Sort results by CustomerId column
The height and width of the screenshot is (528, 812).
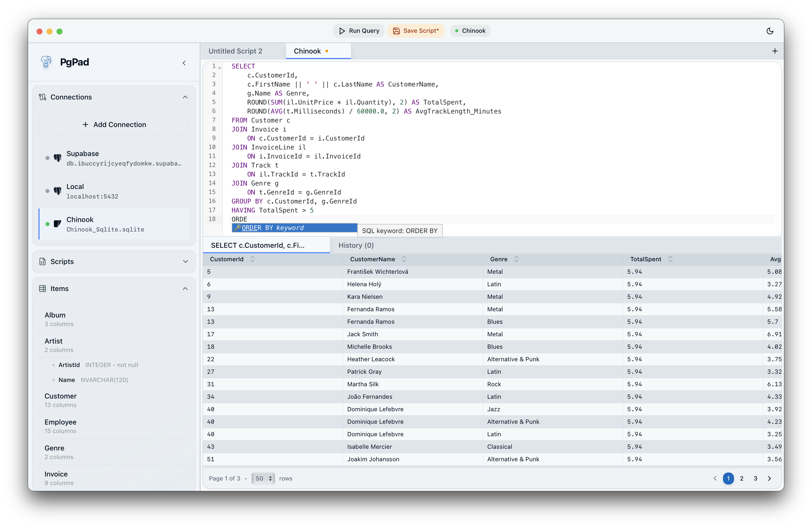[x=252, y=259]
